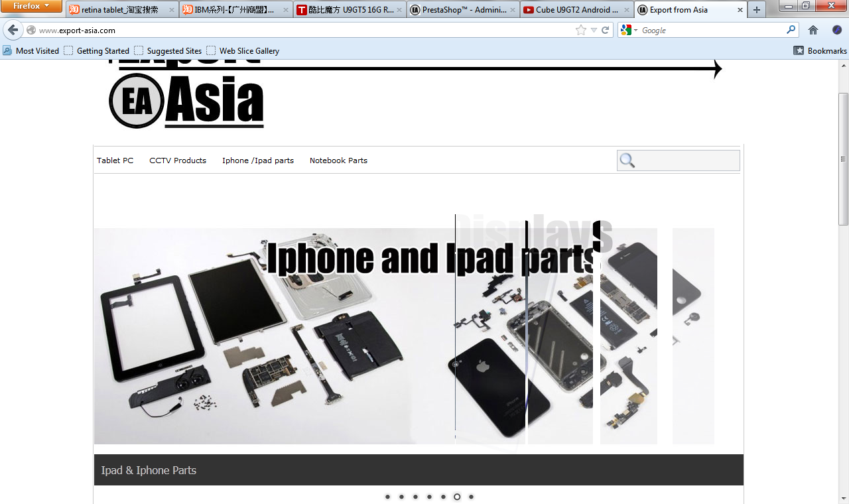
Task: Select the seventh slideshow pagination dot
Action: coord(471,497)
